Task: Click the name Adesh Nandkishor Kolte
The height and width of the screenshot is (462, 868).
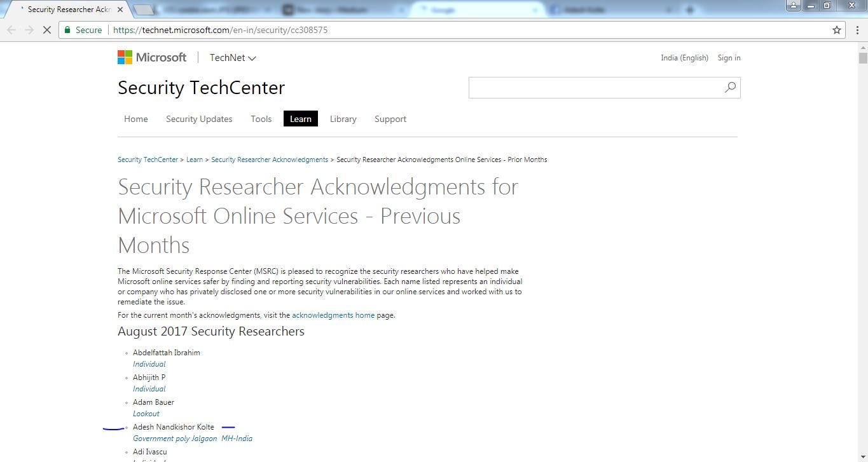Action: point(174,427)
